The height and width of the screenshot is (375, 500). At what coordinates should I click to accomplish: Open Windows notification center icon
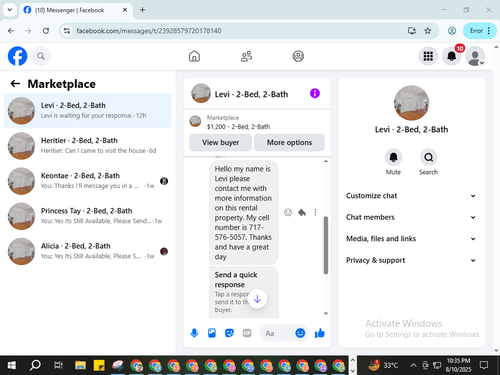[484, 366]
